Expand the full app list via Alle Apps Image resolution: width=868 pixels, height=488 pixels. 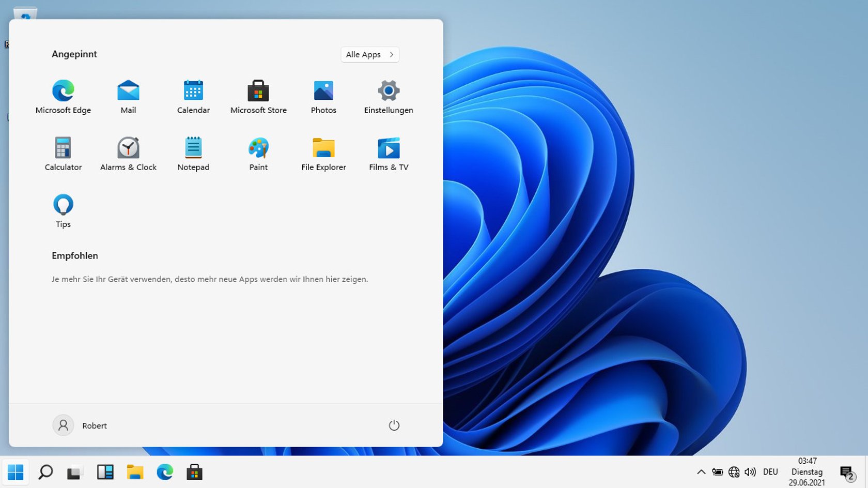[x=369, y=54]
